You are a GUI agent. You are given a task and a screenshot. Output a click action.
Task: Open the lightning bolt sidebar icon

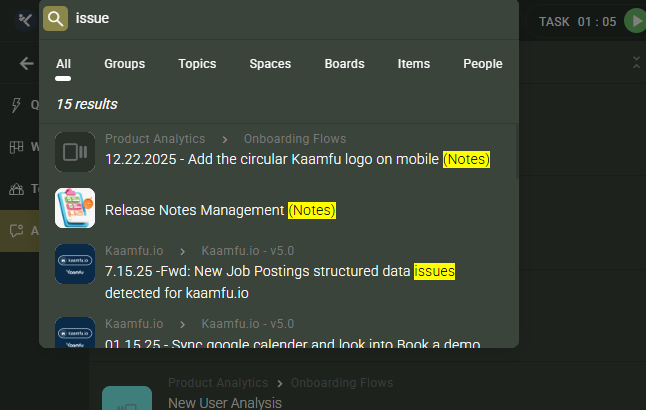click(16, 105)
